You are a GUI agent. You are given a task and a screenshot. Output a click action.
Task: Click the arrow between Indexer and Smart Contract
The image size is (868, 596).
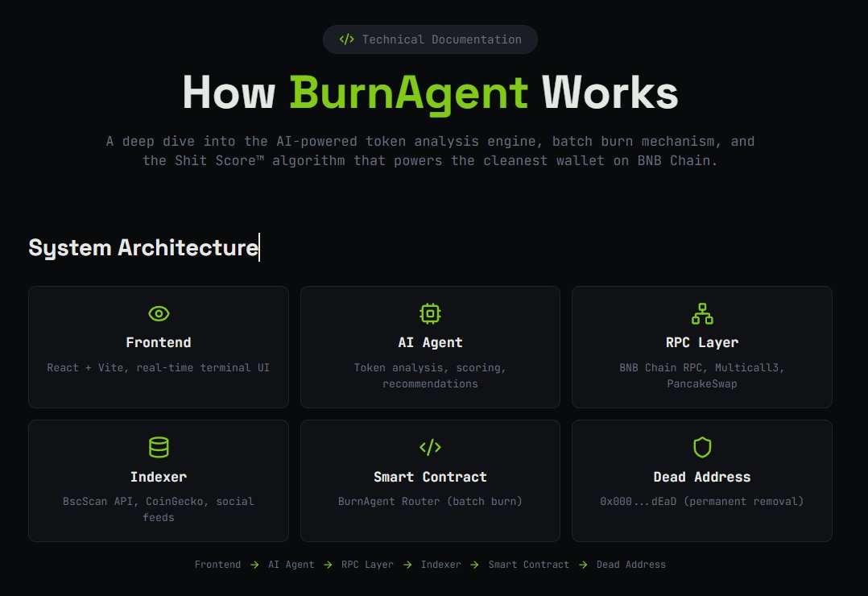pos(474,565)
